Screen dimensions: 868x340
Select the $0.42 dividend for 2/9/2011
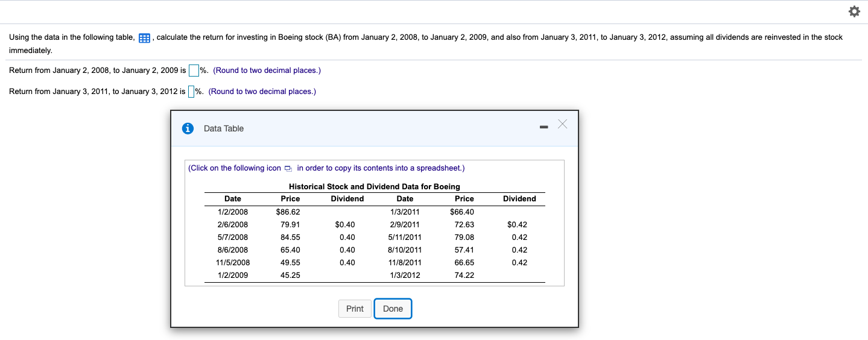click(x=517, y=224)
